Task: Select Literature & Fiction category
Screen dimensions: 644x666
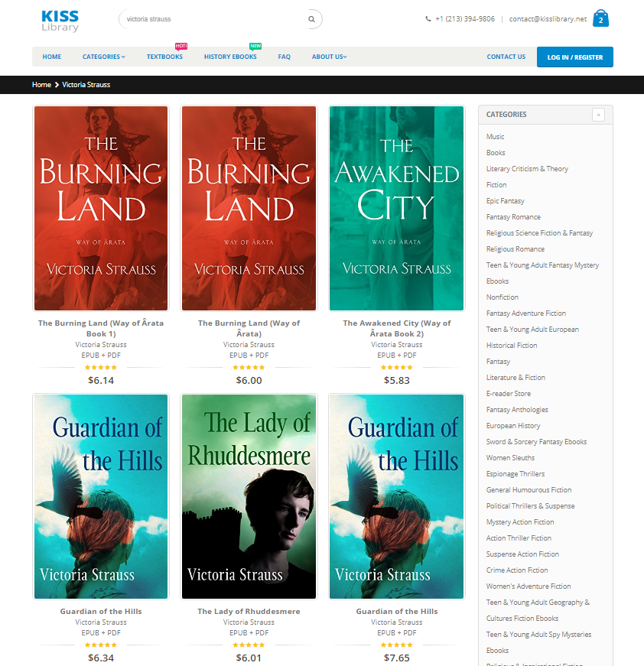Action: click(516, 378)
